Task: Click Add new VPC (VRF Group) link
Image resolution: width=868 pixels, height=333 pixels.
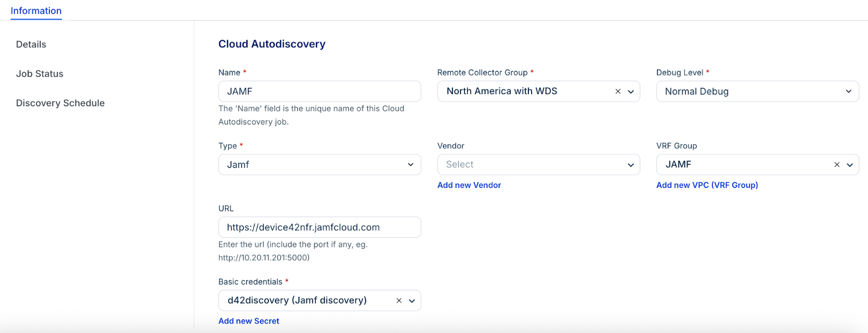Action: click(x=707, y=185)
